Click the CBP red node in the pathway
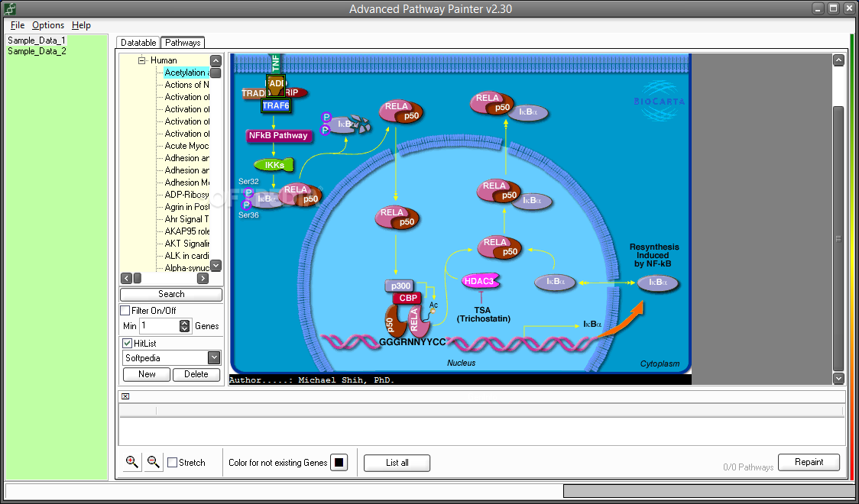Screen dimensions: 859x504 (x=408, y=299)
